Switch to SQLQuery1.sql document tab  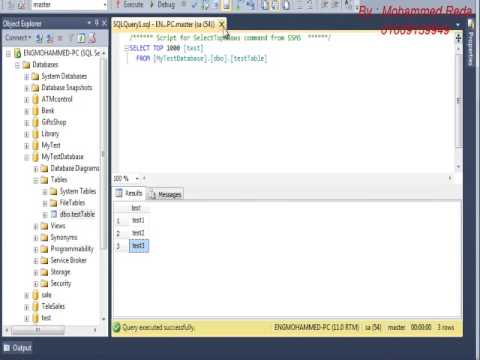(x=164, y=24)
